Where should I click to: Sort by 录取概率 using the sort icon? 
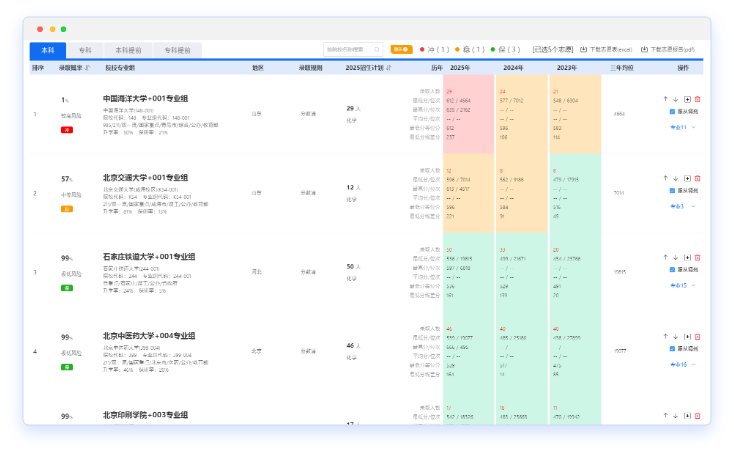(x=88, y=69)
